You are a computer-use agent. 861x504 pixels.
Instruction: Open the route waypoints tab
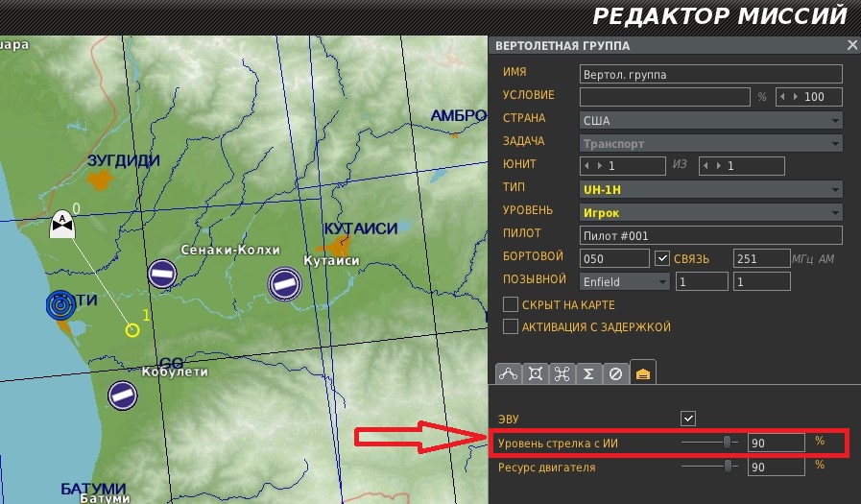click(508, 373)
